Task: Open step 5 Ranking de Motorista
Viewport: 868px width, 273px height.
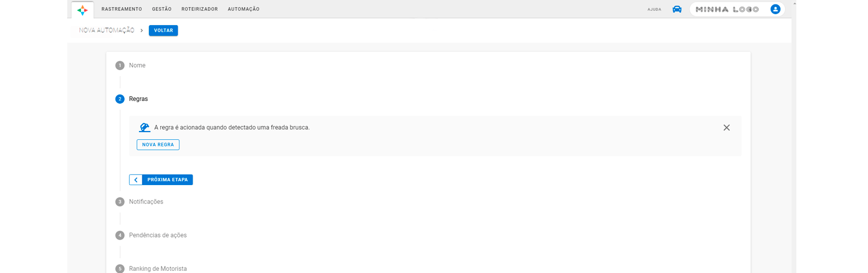Action: [158, 269]
